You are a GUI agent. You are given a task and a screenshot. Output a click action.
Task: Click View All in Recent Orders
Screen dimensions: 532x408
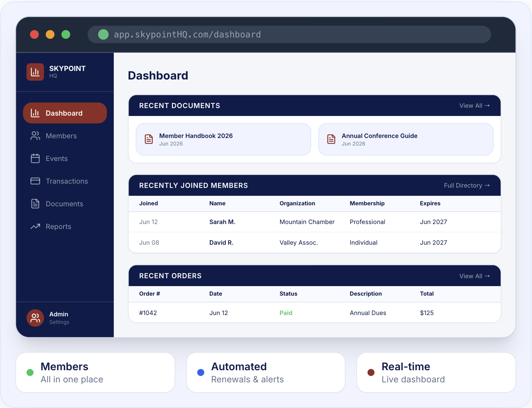click(474, 276)
